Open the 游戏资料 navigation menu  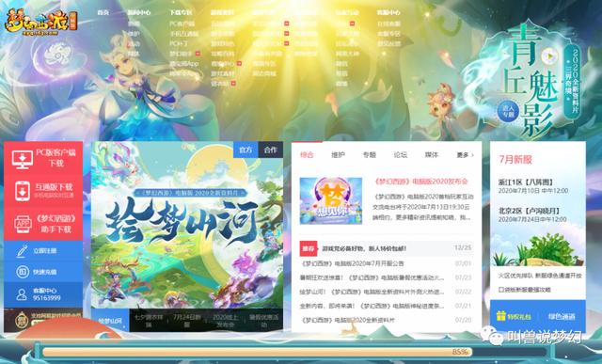(222, 12)
